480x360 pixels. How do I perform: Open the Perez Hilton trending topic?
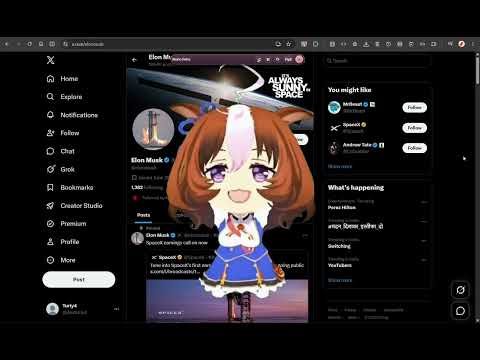pyautogui.click(x=342, y=207)
